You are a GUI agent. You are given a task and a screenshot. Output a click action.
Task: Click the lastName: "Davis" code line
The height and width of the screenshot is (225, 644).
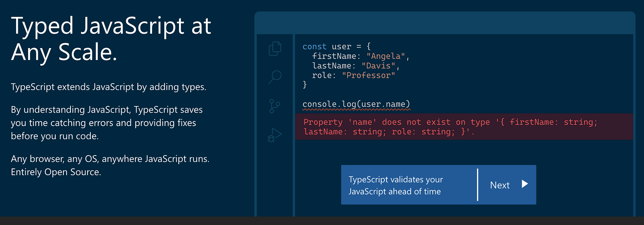356,66
